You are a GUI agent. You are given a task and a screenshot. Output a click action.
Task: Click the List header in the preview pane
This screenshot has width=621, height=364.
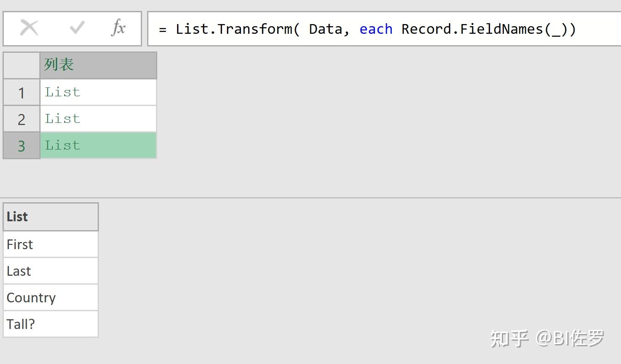pyautogui.click(x=17, y=217)
